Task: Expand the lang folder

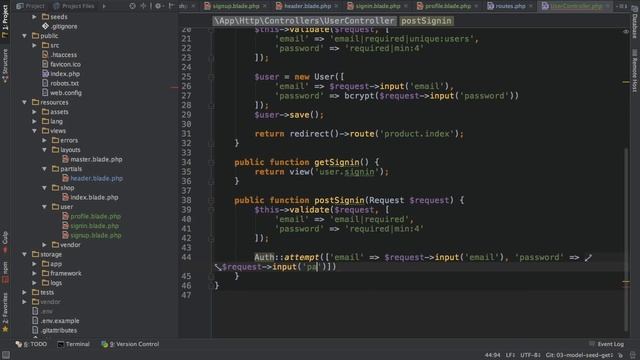Action: [x=34, y=121]
